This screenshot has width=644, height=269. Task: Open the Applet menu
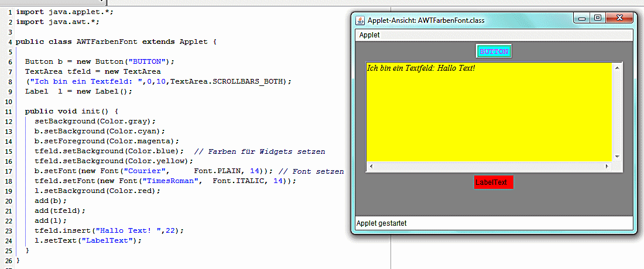coord(369,35)
